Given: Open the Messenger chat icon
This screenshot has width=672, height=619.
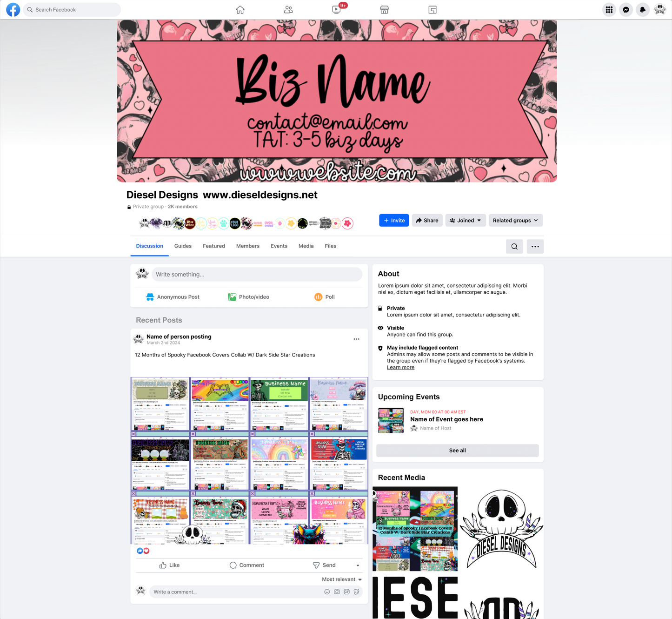Looking at the screenshot, I should 626,10.
